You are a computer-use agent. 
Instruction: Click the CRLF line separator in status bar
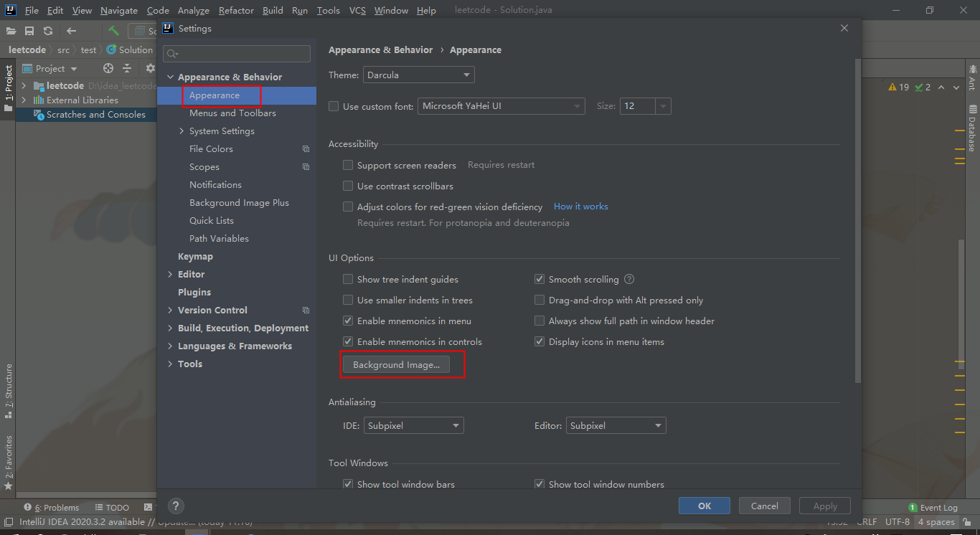[x=867, y=522]
